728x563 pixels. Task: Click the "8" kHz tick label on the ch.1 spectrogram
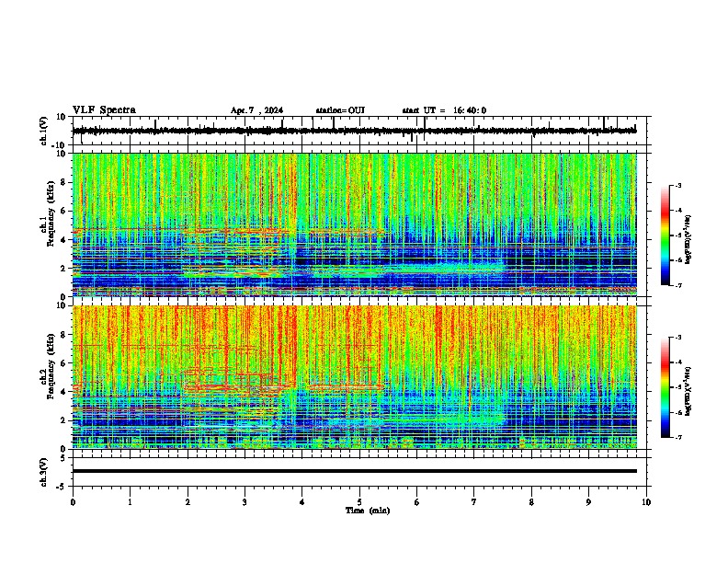coord(63,182)
